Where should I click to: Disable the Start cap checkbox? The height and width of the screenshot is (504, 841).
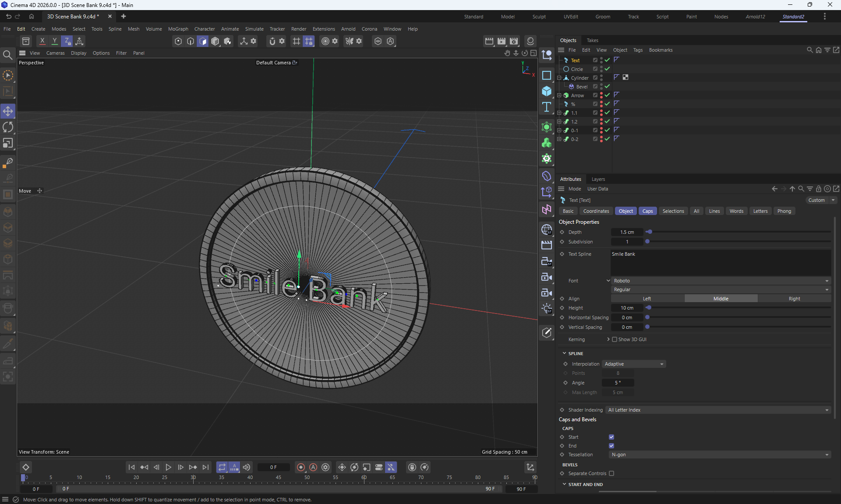coord(611,437)
